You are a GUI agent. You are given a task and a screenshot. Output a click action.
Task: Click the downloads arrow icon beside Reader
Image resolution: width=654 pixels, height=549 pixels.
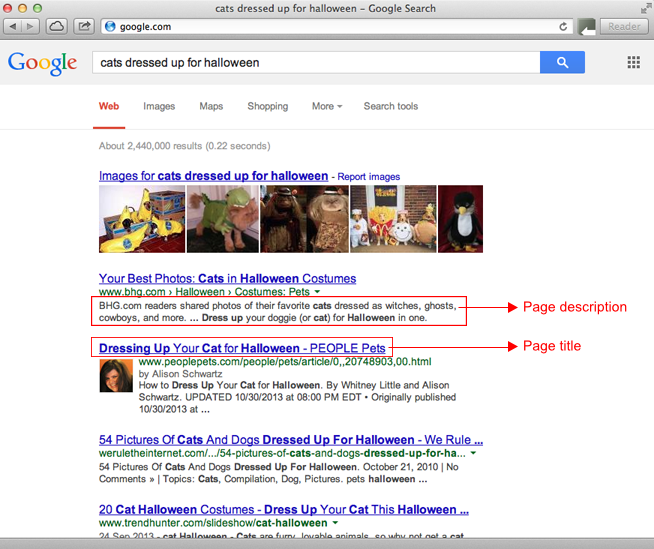(x=587, y=27)
